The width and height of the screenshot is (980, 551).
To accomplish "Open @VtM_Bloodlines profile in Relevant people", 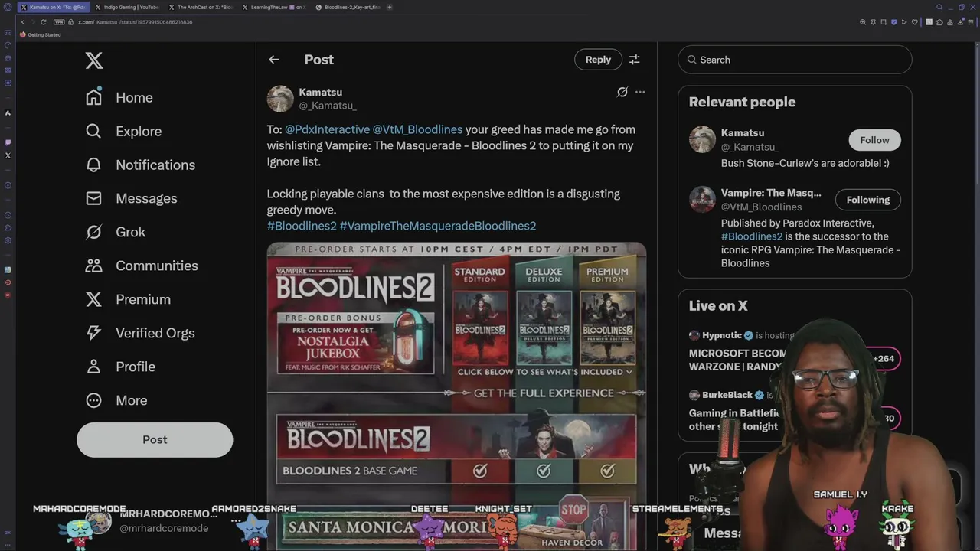I will (762, 207).
